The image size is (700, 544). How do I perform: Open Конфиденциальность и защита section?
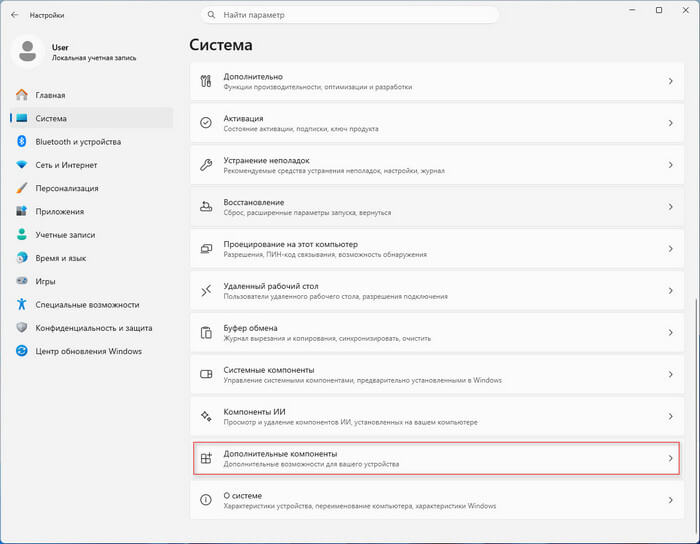click(x=92, y=327)
